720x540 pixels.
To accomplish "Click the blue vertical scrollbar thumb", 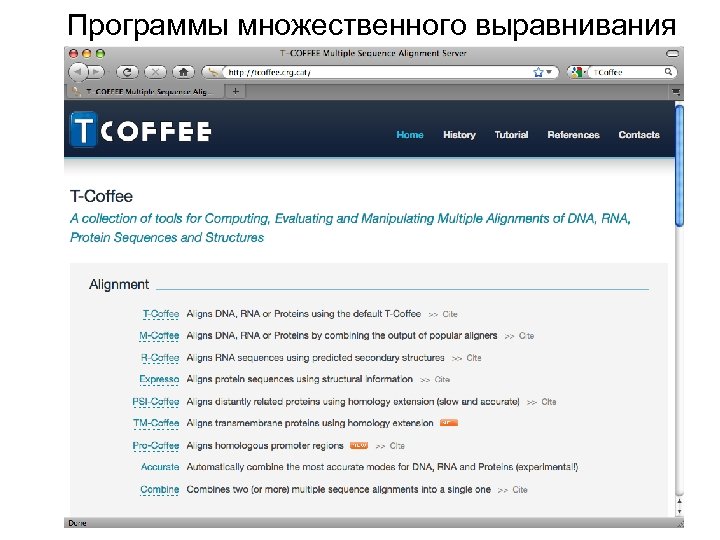I will point(680,165).
